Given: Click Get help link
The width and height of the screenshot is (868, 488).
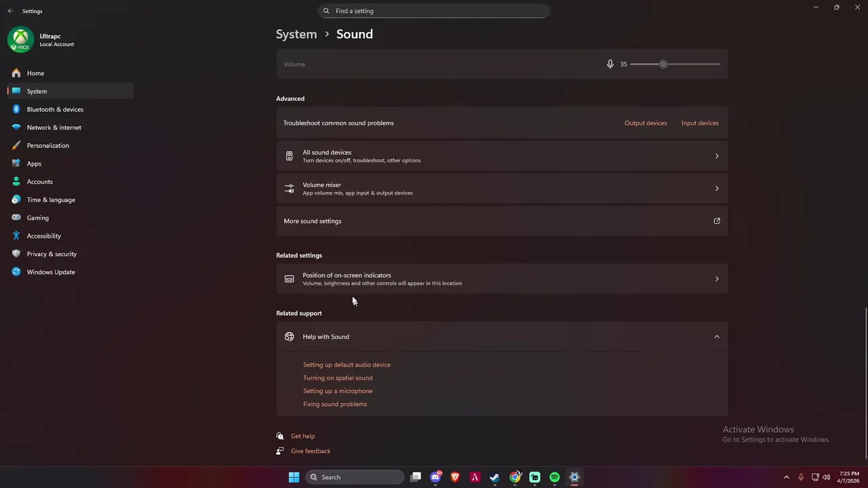Looking at the screenshot, I should coord(302,436).
